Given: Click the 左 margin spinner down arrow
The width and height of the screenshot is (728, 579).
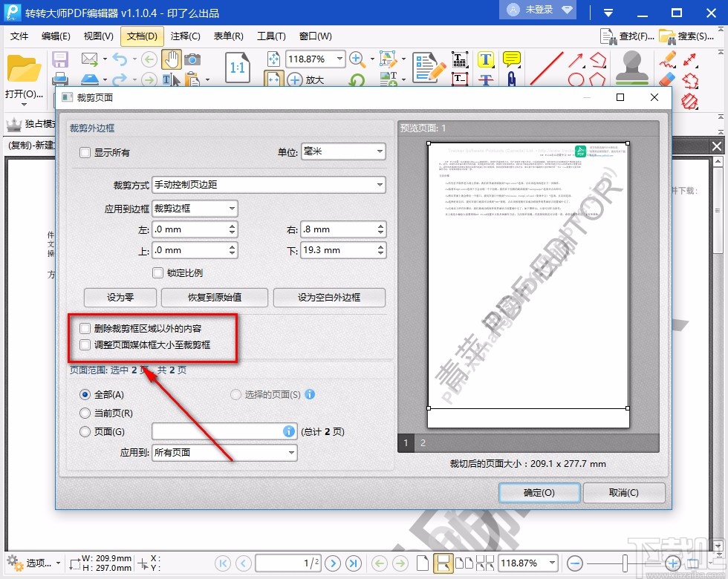Looking at the screenshot, I should 232,232.
